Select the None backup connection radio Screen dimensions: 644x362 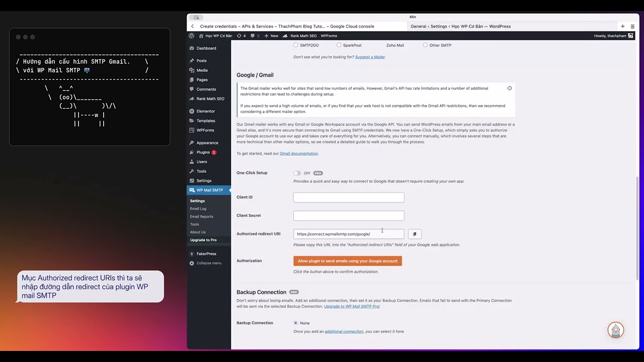coord(296,323)
